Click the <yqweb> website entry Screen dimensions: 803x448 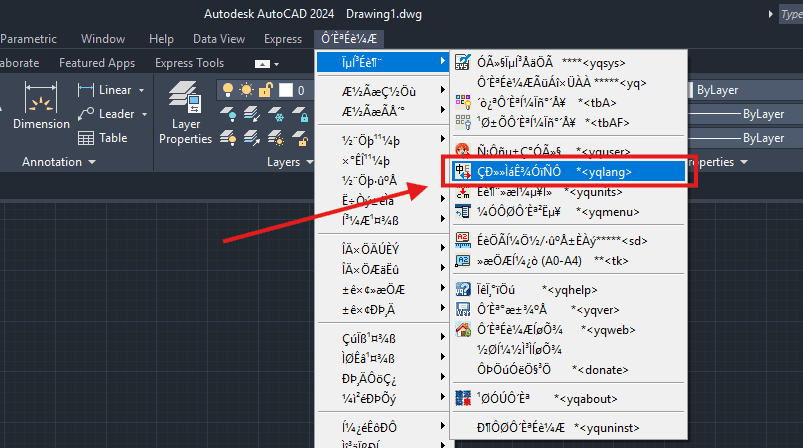pyautogui.click(x=568, y=330)
